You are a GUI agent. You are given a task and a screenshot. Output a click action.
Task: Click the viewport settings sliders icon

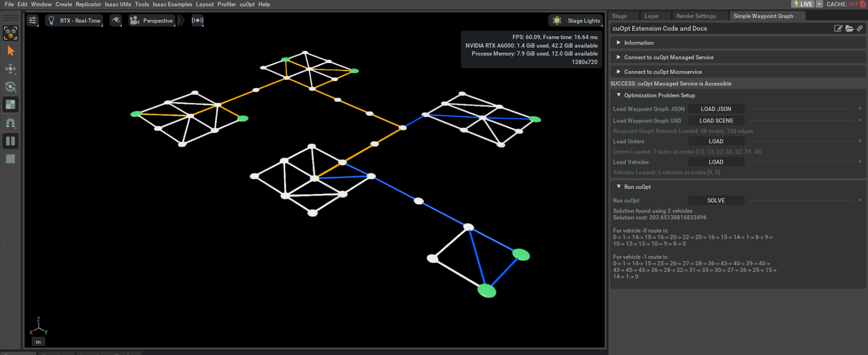pos(32,21)
